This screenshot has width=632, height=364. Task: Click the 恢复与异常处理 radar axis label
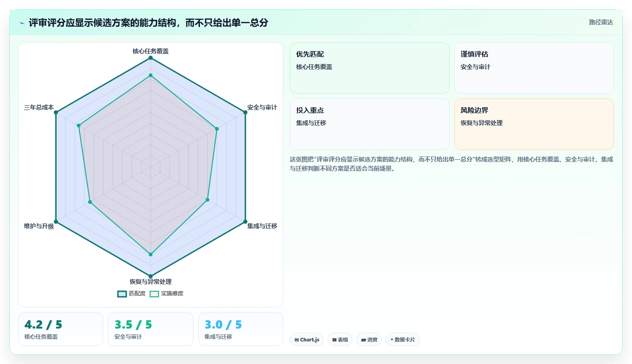pos(151,282)
